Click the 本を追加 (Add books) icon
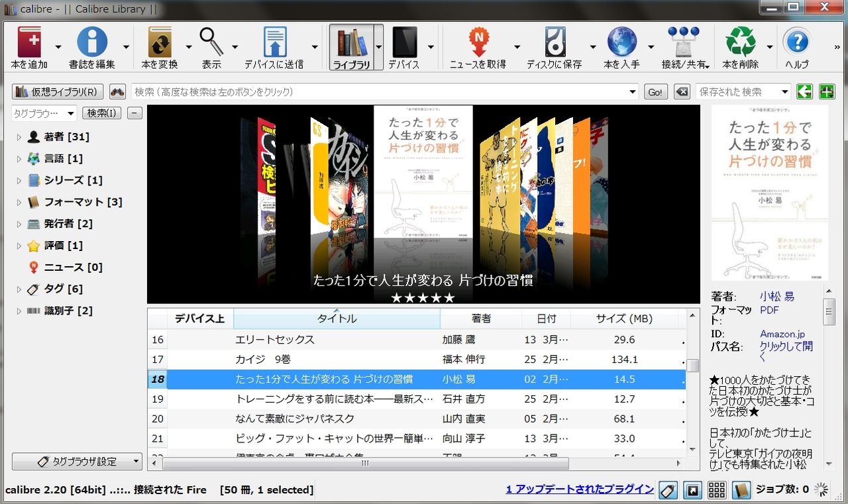 [29, 42]
